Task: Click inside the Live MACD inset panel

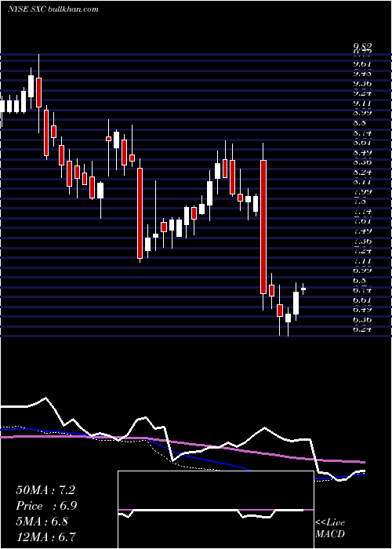Action: tap(216, 510)
